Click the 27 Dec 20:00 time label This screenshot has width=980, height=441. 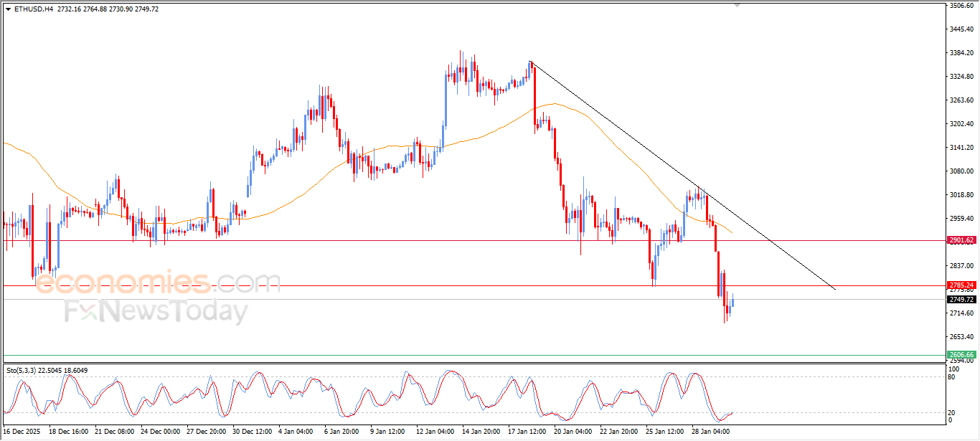(206, 432)
